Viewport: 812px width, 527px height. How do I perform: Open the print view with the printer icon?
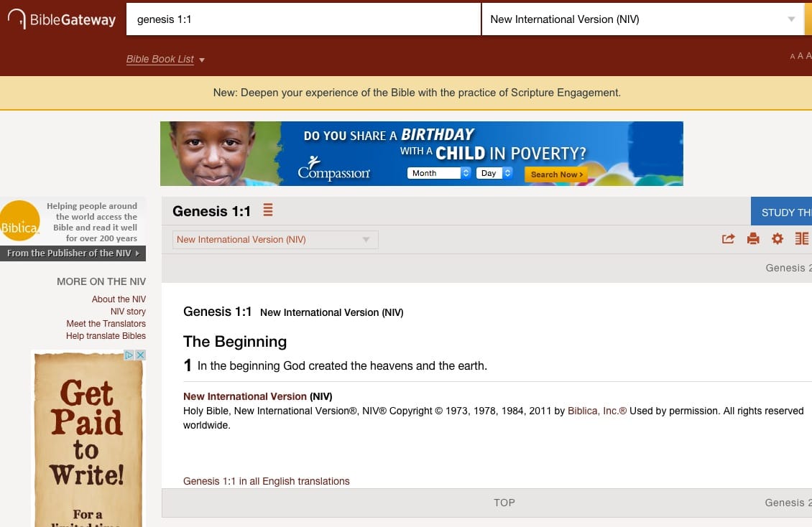[x=753, y=238]
